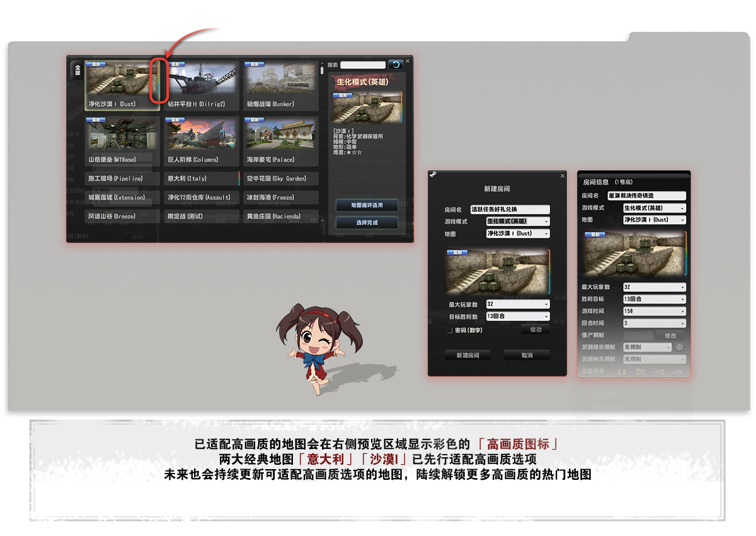Viewport: 756px width, 536px height.
Task: Click the 选择完成 button
Action: (367, 223)
